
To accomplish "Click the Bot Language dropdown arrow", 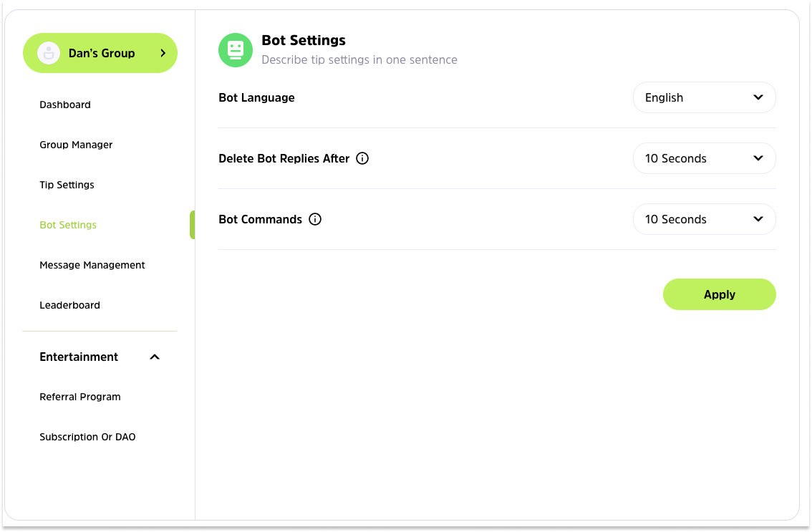I will (758, 97).
